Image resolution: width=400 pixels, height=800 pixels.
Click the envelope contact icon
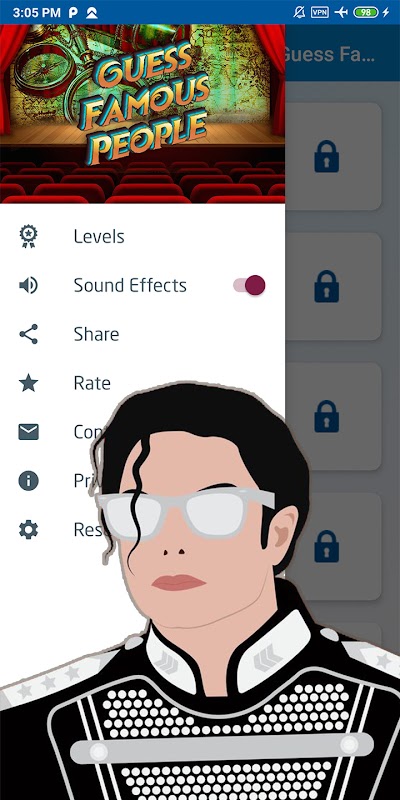pos(29,432)
